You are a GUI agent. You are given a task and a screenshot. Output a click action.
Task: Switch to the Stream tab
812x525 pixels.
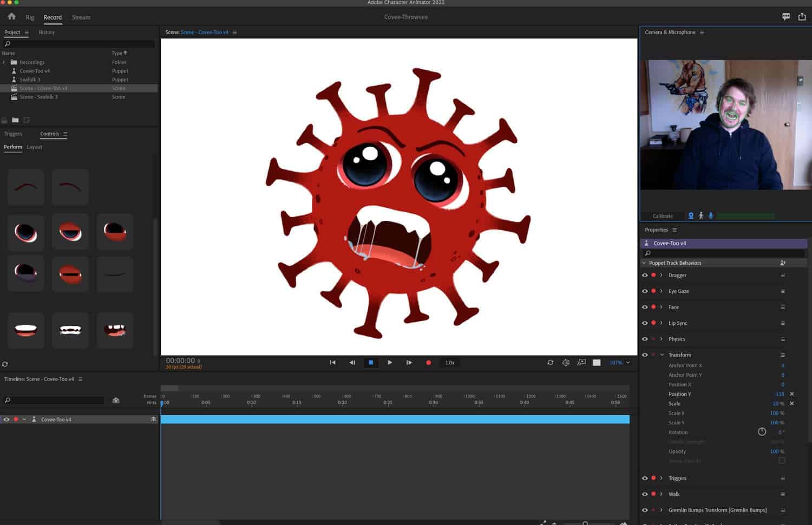[81, 17]
